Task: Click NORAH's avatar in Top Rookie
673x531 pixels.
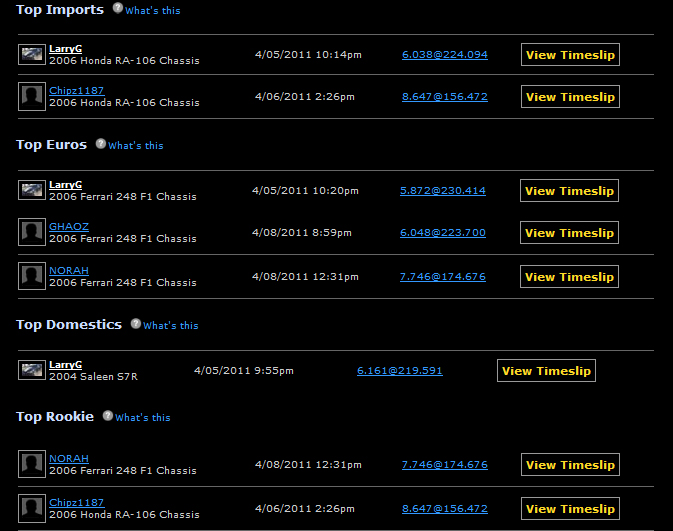Action: [x=32, y=464]
